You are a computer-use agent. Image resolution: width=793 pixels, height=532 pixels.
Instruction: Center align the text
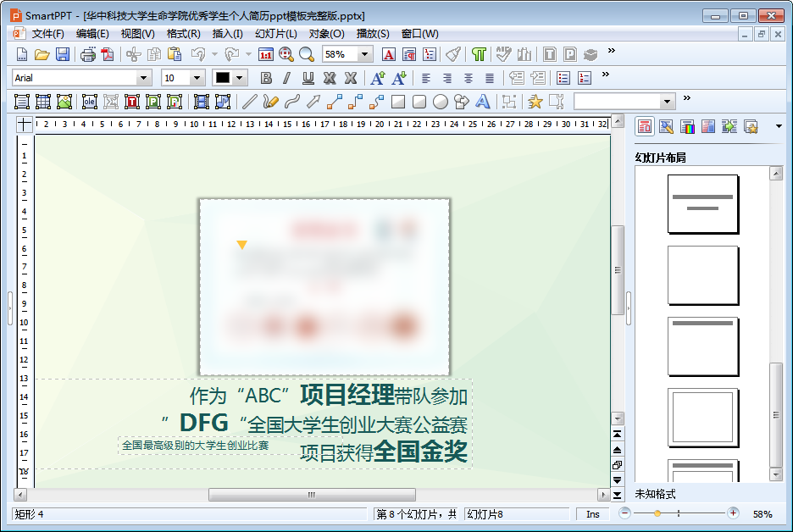(x=469, y=78)
